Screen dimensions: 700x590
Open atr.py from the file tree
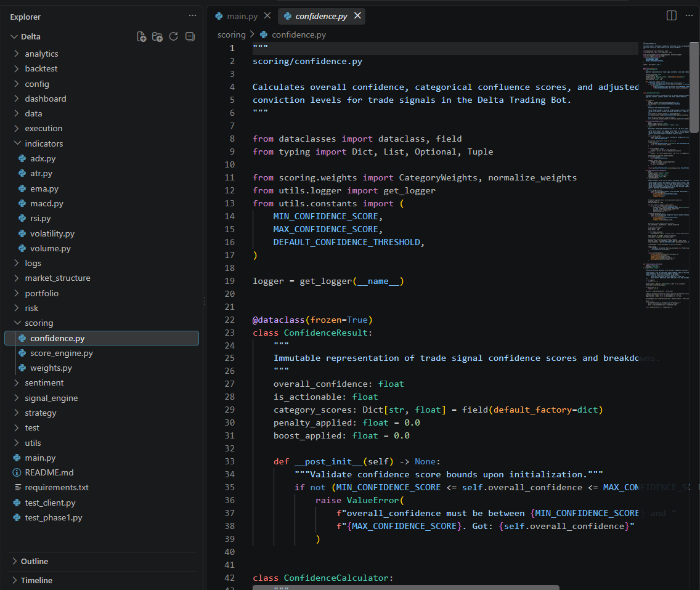coord(41,174)
